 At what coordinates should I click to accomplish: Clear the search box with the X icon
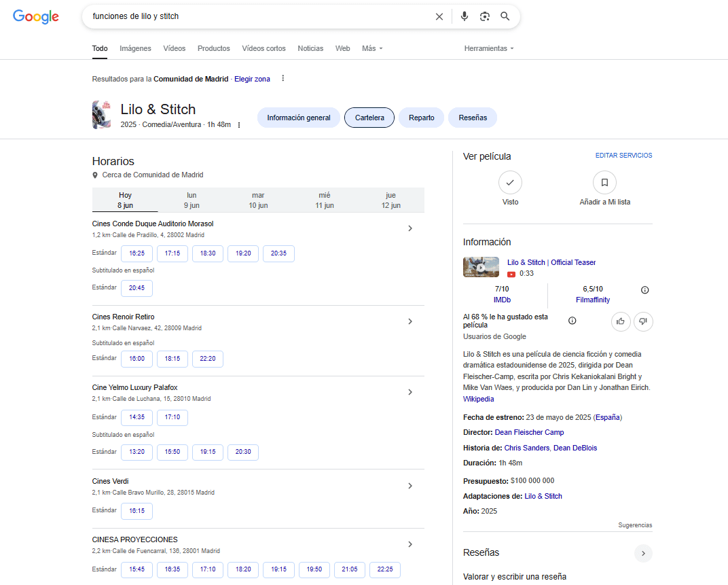pyautogui.click(x=439, y=17)
